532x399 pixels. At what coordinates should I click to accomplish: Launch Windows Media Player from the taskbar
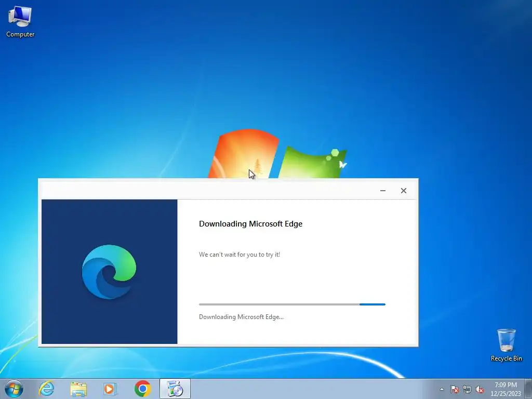pyautogui.click(x=110, y=389)
